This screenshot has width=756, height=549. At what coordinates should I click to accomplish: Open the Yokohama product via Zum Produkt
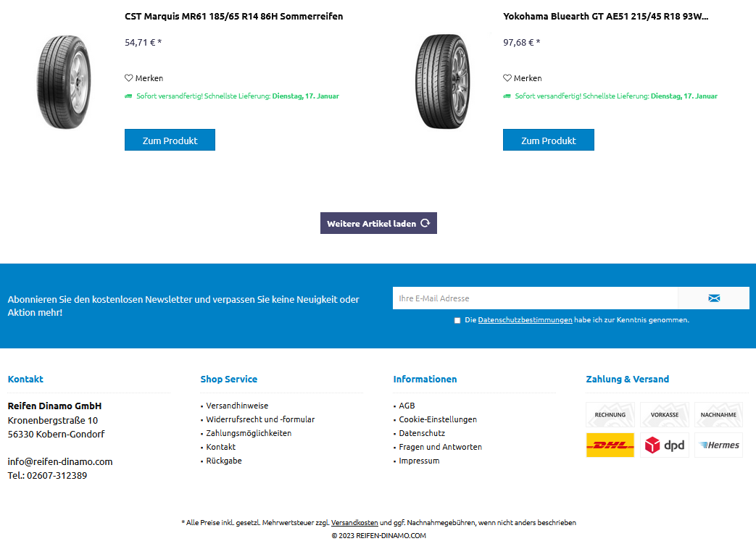click(548, 140)
